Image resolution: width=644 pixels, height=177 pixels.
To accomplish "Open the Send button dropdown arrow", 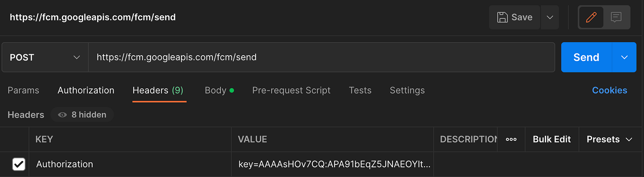I will [x=624, y=57].
